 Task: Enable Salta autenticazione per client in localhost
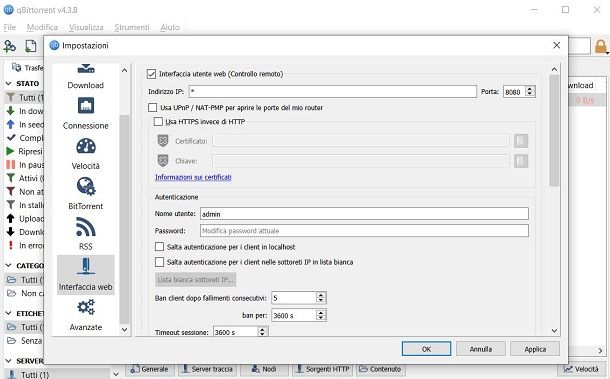tap(159, 247)
